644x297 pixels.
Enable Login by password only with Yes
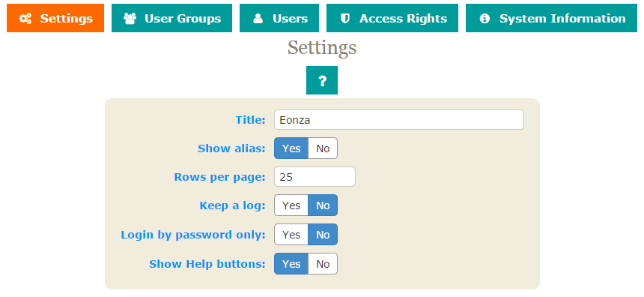[291, 235]
